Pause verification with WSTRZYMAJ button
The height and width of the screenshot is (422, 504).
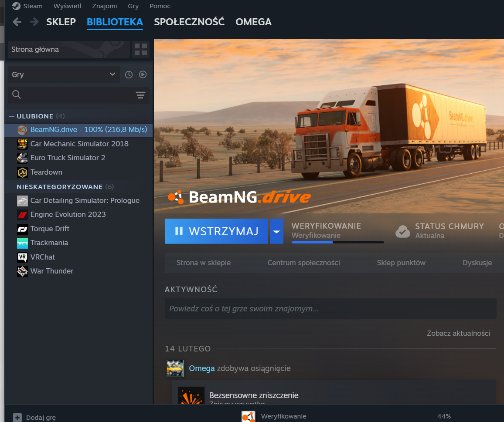pos(216,231)
